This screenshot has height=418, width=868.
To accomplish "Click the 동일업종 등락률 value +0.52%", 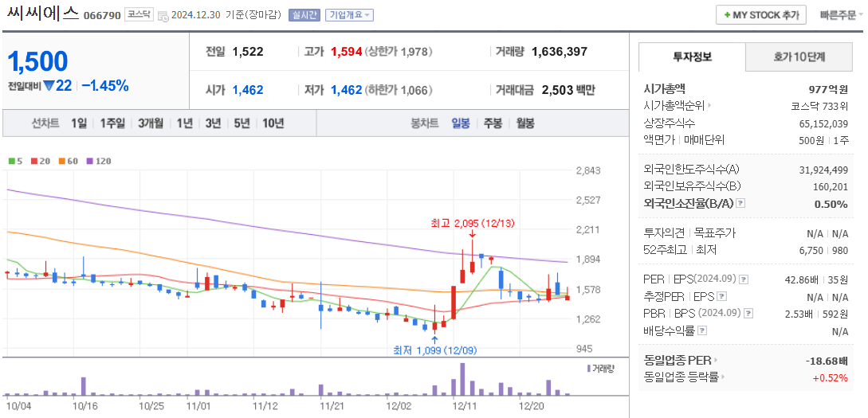I will [x=831, y=378].
